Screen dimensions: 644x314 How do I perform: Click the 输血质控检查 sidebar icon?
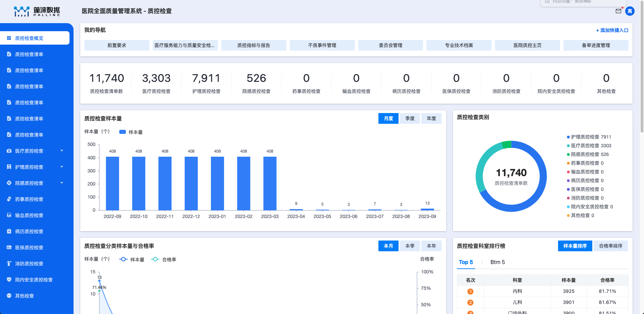[x=9, y=215]
